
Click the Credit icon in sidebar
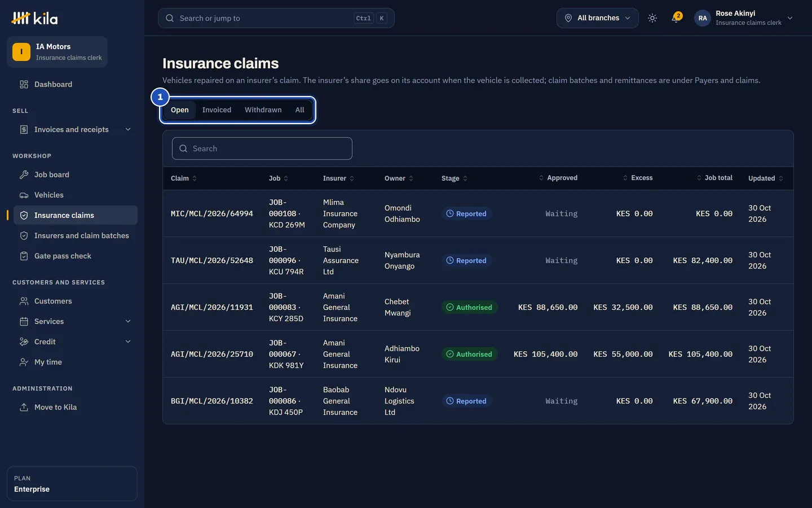click(24, 341)
